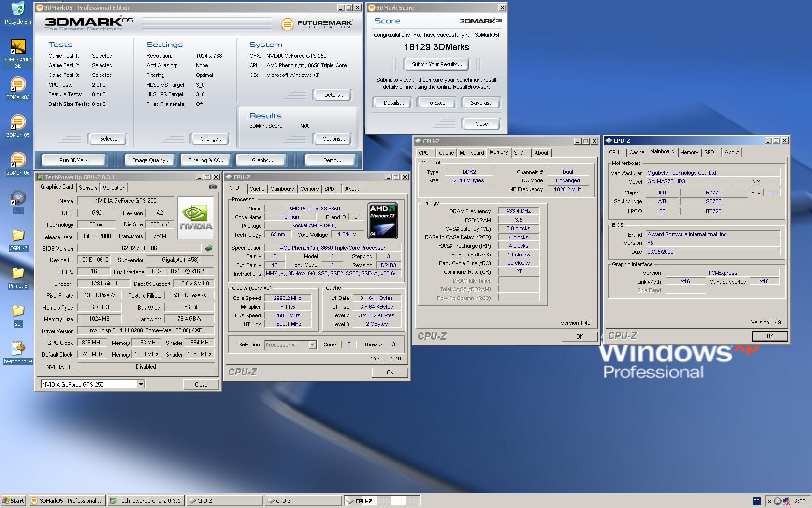Screen dimensions: 812x508
Task: Click the AMD Phenom X3 logo in CPU-Z
Action: coord(382,221)
